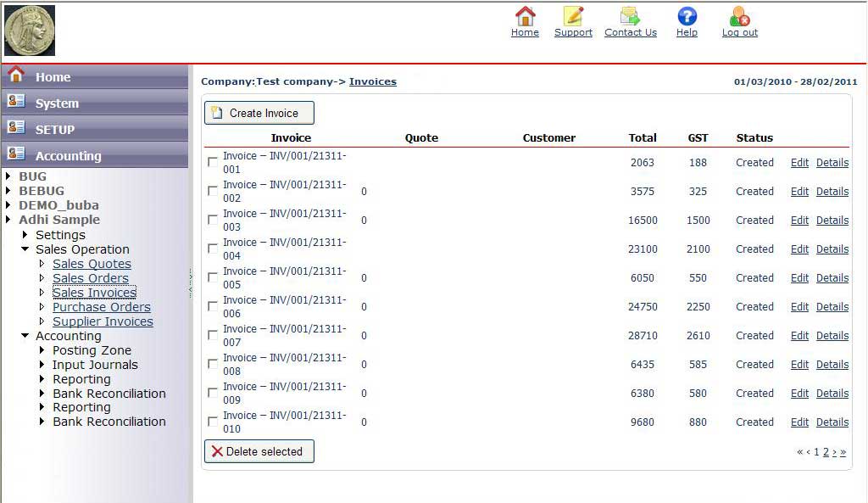The width and height of the screenshot is (868, 503).
Task: Click the coin logo image
Action: pyautogui.click(x=30, y=31)
